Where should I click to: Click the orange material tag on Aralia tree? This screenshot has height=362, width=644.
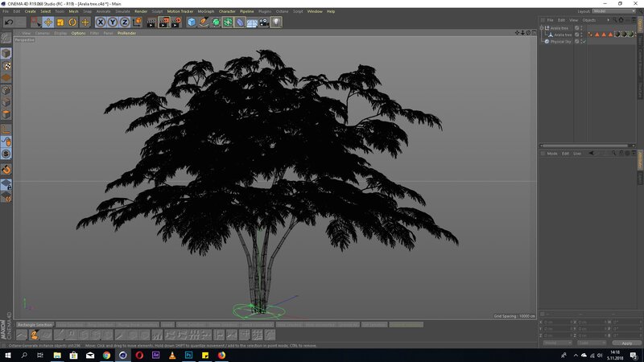[597, 35]
